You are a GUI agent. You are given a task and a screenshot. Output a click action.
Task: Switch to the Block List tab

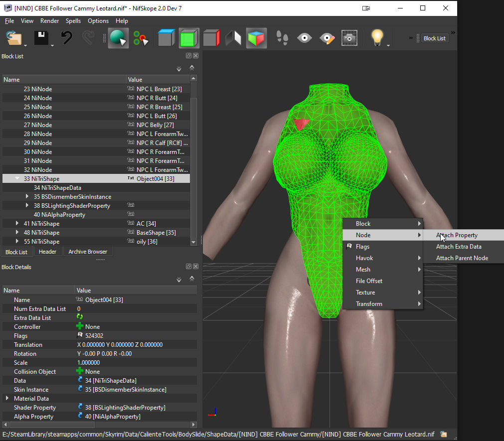[x=16, y=252]
